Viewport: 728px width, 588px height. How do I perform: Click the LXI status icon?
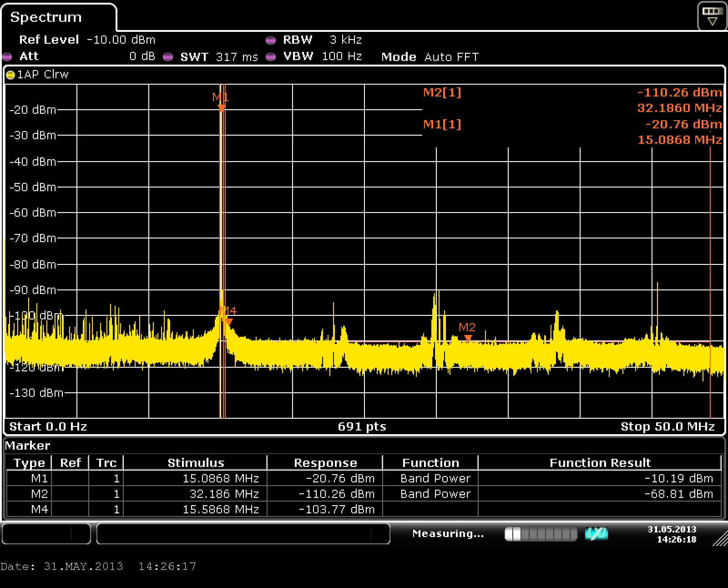596,534
